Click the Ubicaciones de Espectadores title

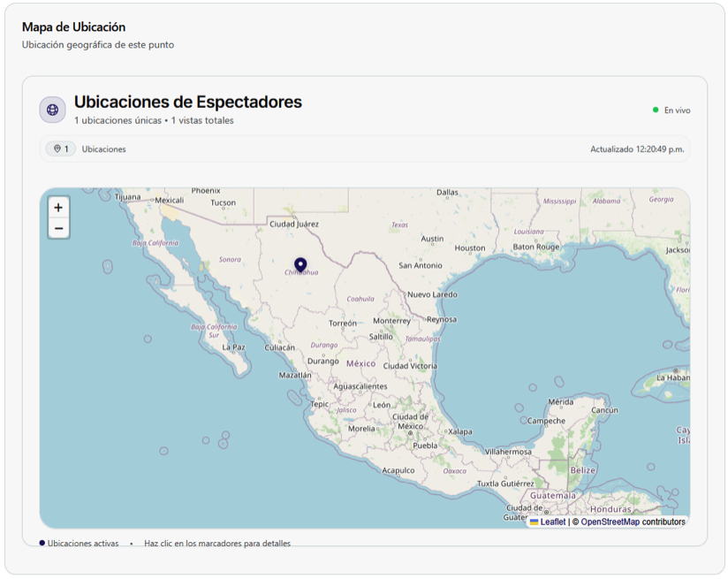click(x=190, y=102)
